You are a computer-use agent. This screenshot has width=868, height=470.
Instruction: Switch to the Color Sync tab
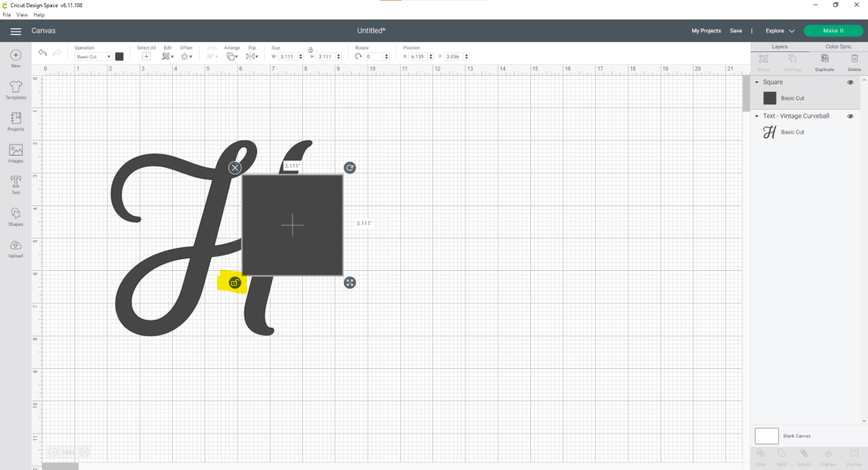tap(838, 47)
